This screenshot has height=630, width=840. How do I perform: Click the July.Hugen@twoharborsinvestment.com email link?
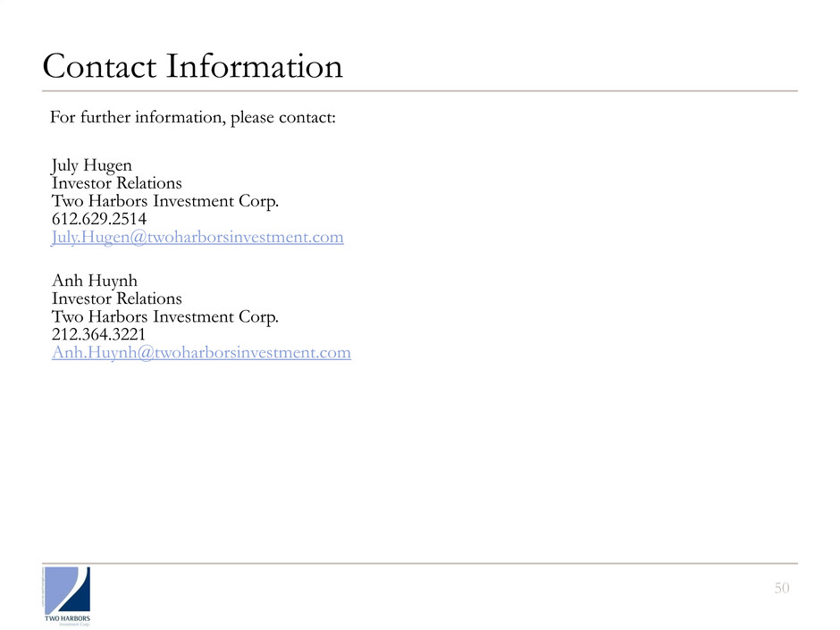click(x=197, y=237)
